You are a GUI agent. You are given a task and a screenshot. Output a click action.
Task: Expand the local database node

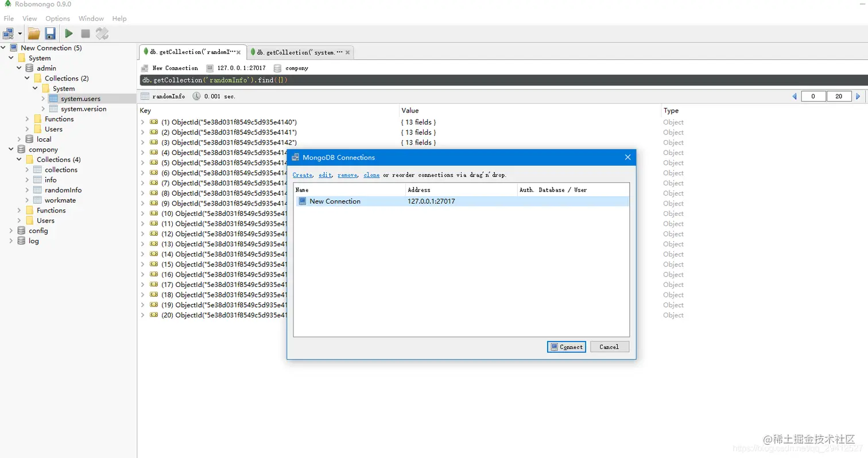coord(19,139)
